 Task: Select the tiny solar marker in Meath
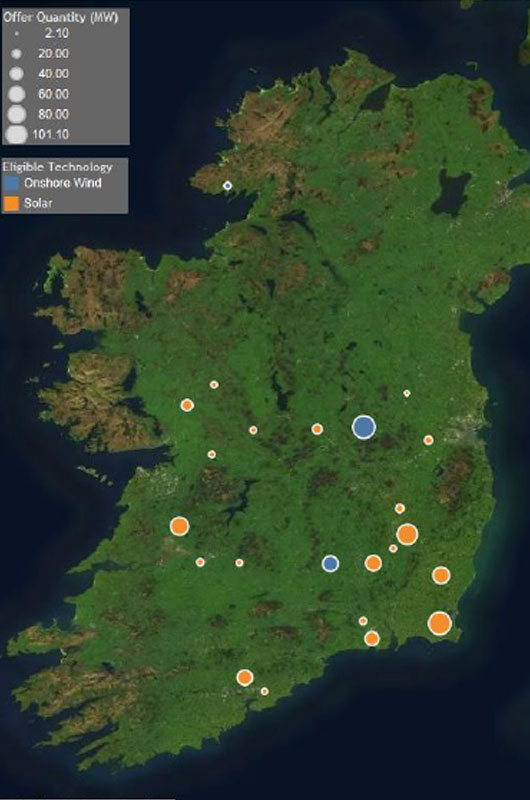click(x=407, y=393)
